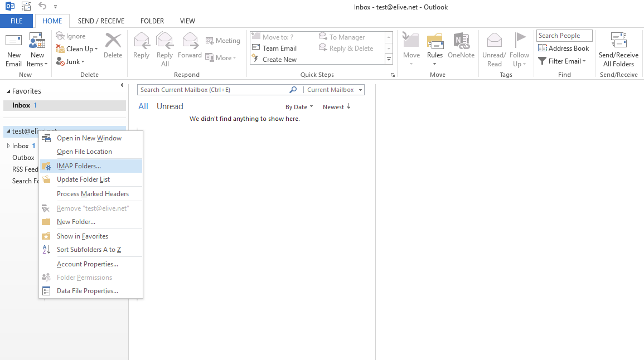Toggle Unread/Read envelope icon
Viewport: 644px width, 360px height.
tap(494, 41)
